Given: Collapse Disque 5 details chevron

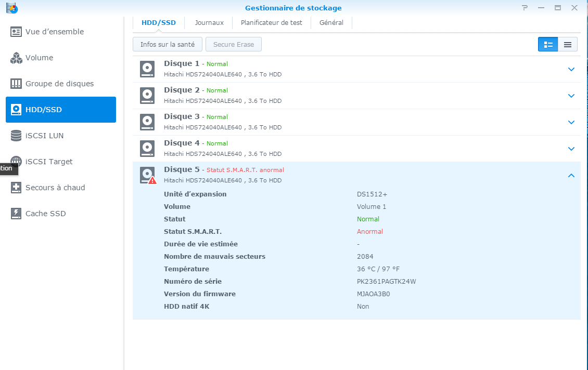Looking at the screenshot, I should click(x=571, y=176).
